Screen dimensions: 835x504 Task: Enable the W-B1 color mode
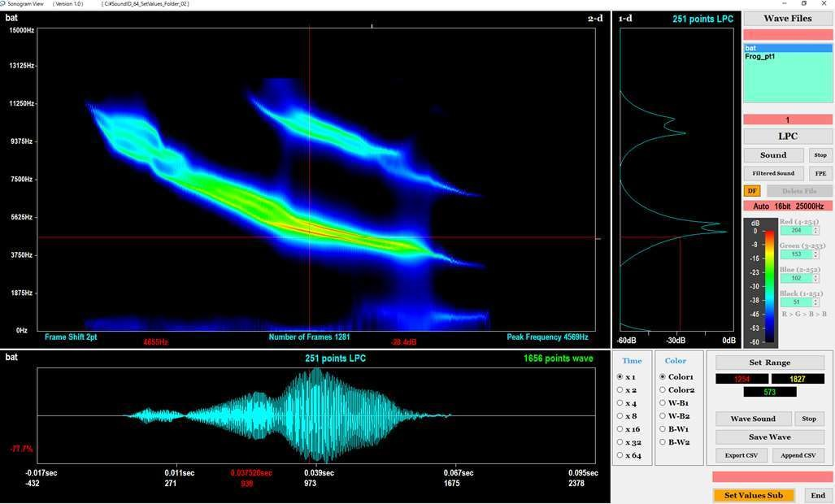[x=663, y=403]
